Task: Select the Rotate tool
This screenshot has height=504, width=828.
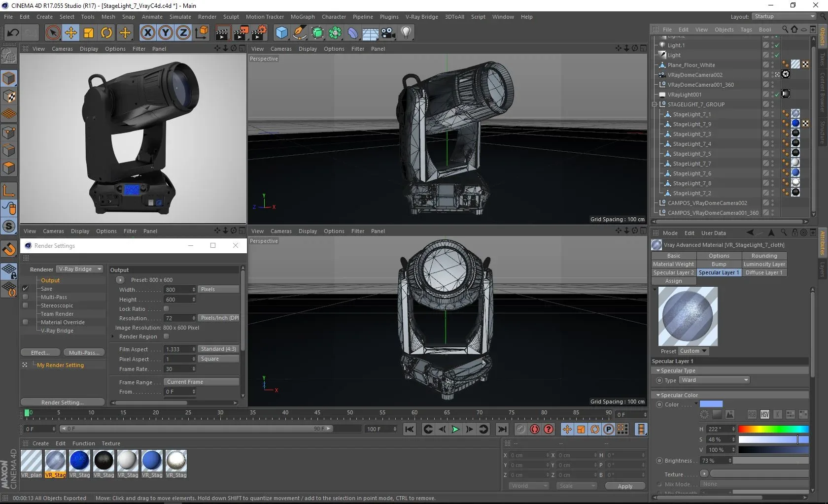Action: [106, 33]
